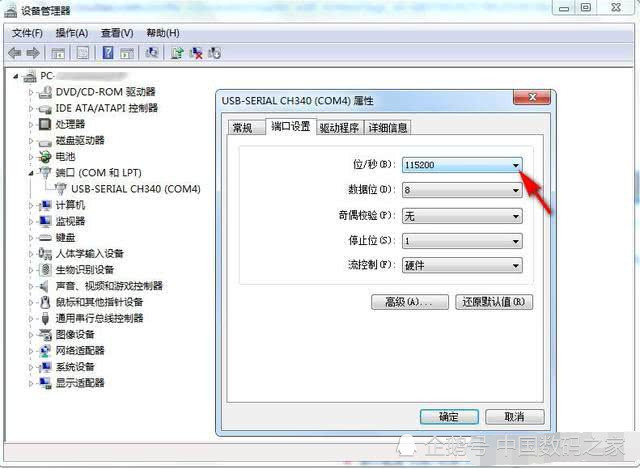Open the baud rate 位/秒 dropdown
This screenshot has height=469, width=640.
click(x=462, y=165)
